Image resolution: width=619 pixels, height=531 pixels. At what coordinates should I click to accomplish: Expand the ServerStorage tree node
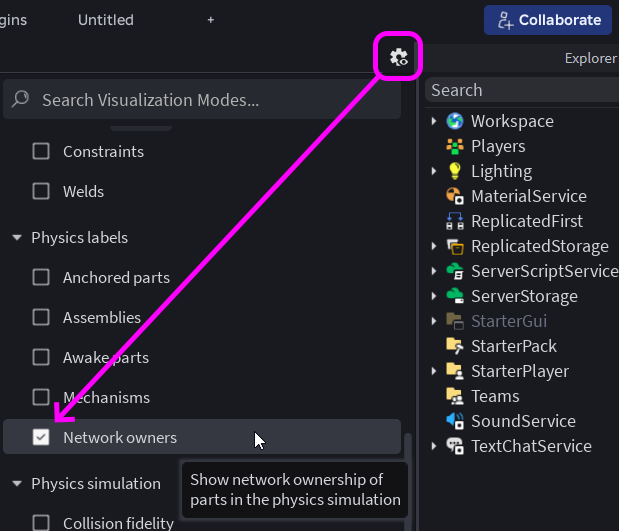(x=434, y=296)
